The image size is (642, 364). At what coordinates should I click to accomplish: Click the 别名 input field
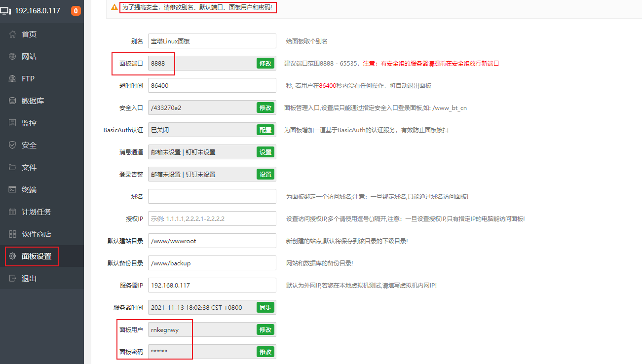click(212, 41)
